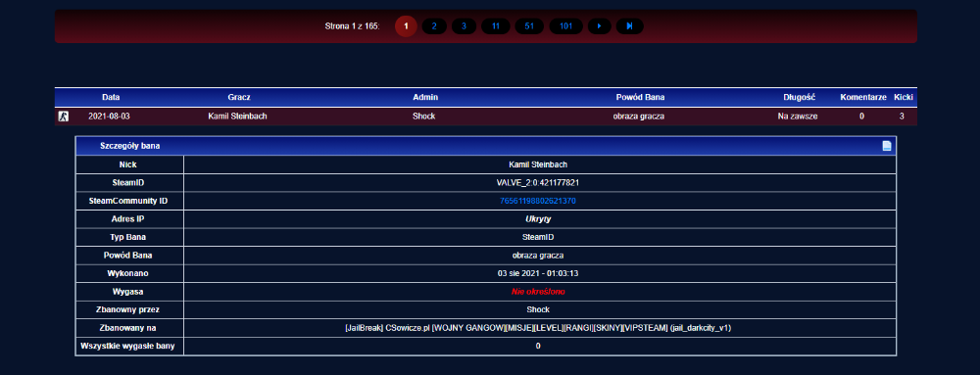This screenshot has height=375, width=980.
Task: Click the Długość column header
Action: point(800,97)
